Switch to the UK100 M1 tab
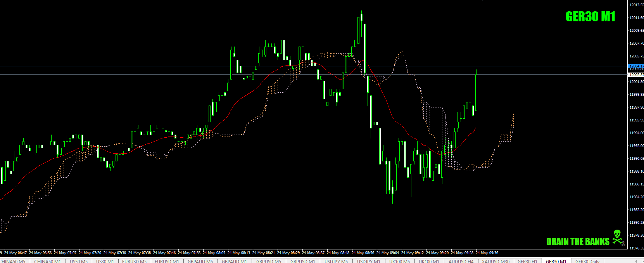 click(x=429, y=261)
